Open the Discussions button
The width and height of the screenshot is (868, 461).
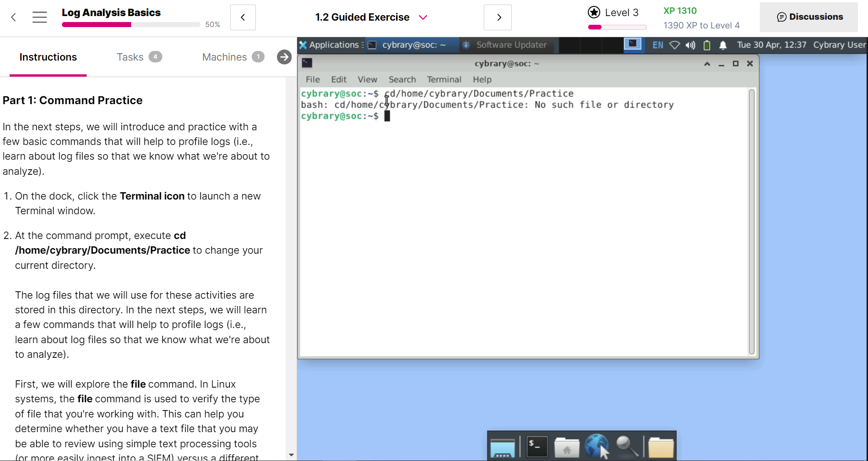click(809, 17)
